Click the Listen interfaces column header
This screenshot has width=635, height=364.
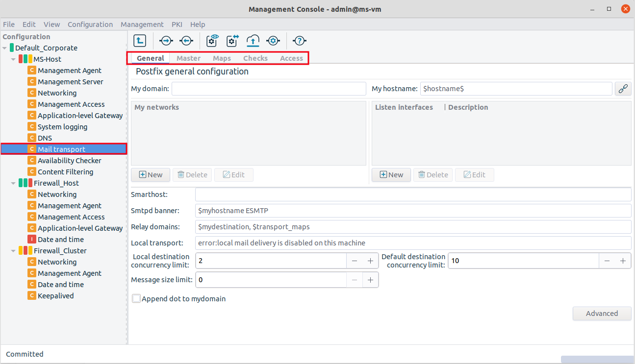(404, 107)
